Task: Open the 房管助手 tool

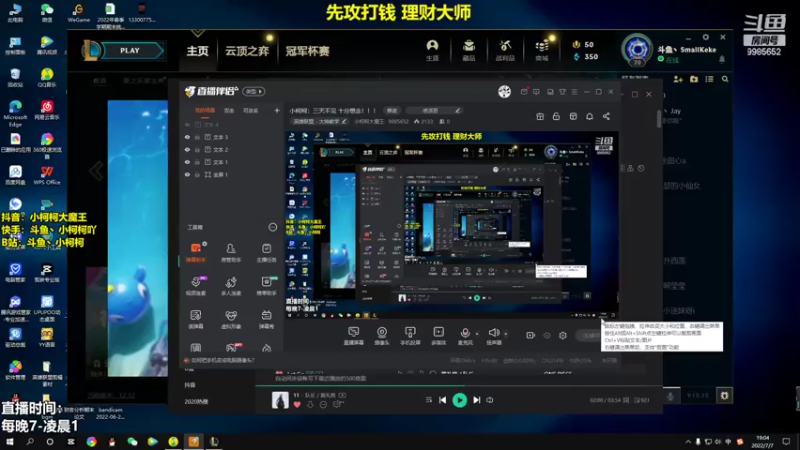Action: click(231, 252)
